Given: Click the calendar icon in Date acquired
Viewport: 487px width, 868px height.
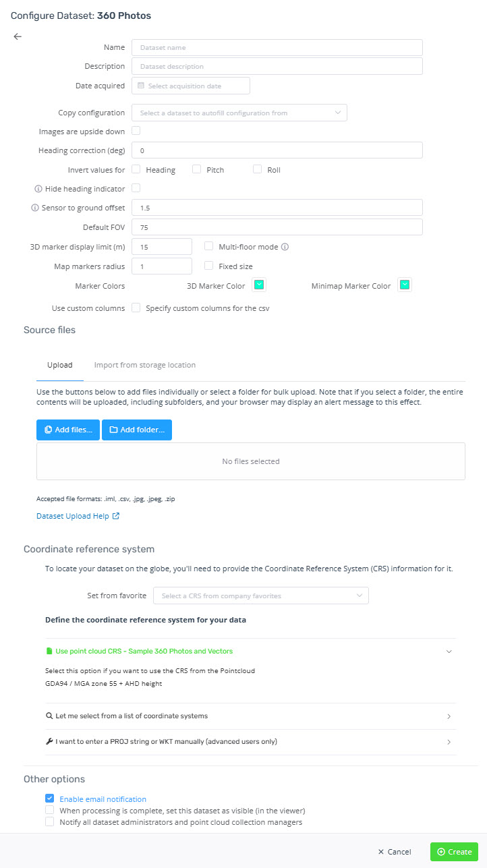Looking at the screenshot, I should [x=141, y=86].
